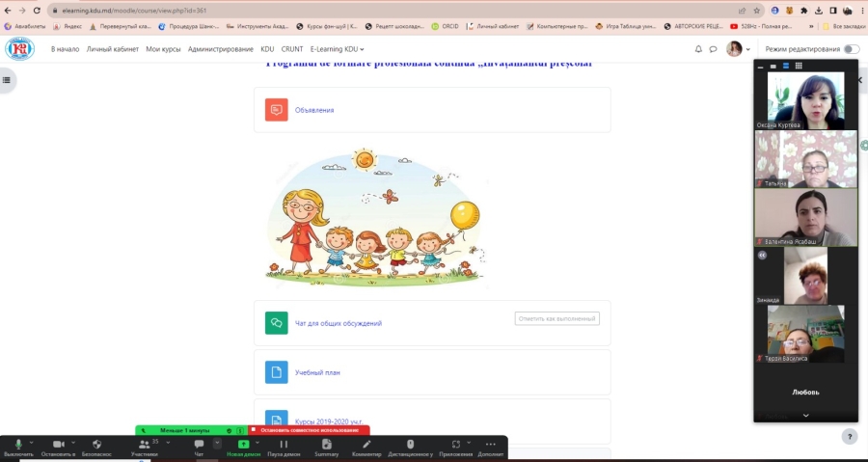Pause the screen share demonstration

(x=284, y=444)
